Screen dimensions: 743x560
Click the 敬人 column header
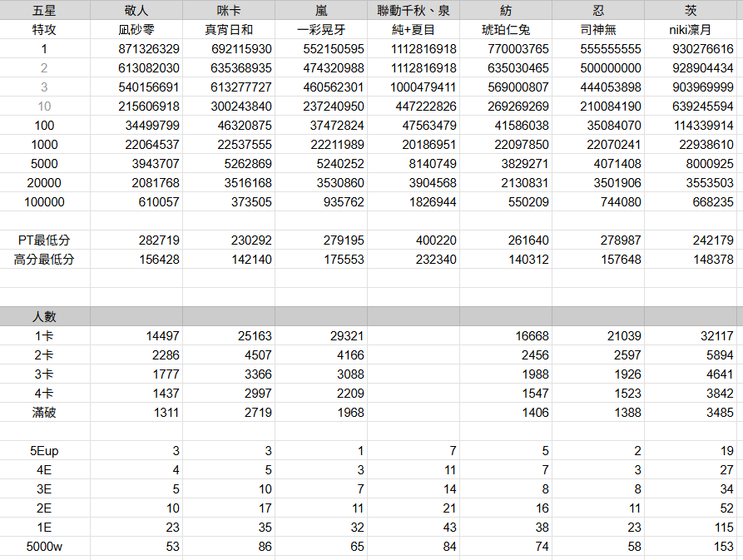136,11
